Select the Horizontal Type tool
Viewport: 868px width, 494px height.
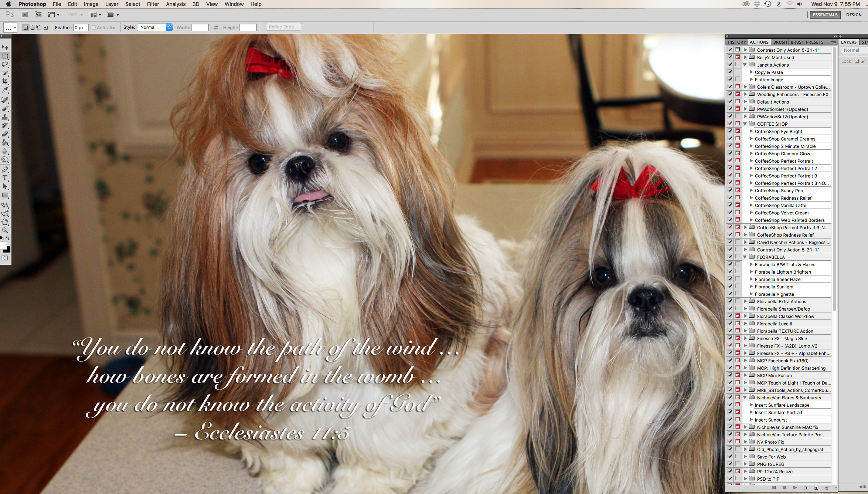5,178
